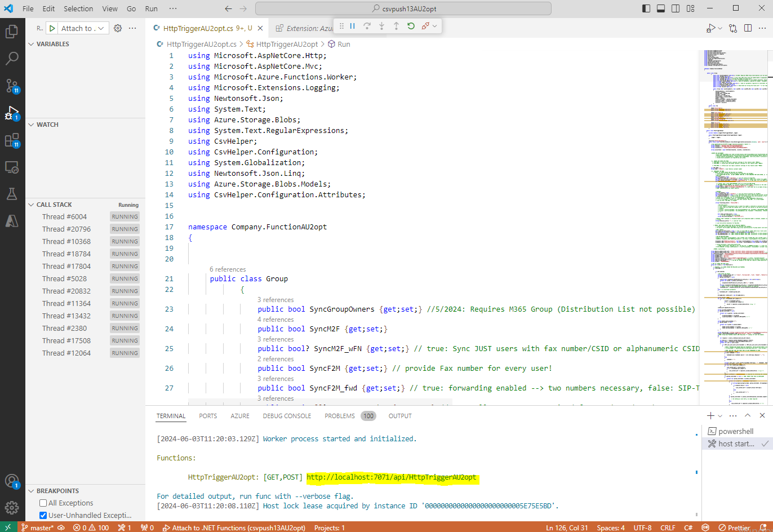
Task: Disconnect the debugger
Action: [426, 26]
